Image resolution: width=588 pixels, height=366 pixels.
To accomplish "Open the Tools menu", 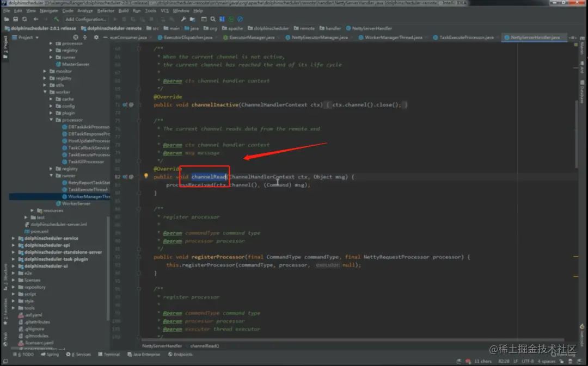I will pyautogui.click(x=150, y=11).
